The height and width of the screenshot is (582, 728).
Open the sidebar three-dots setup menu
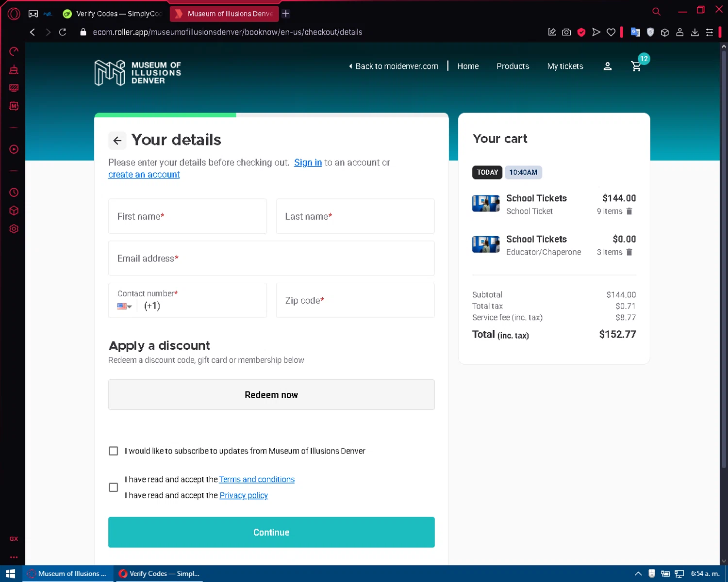click(x=14, y=557)
